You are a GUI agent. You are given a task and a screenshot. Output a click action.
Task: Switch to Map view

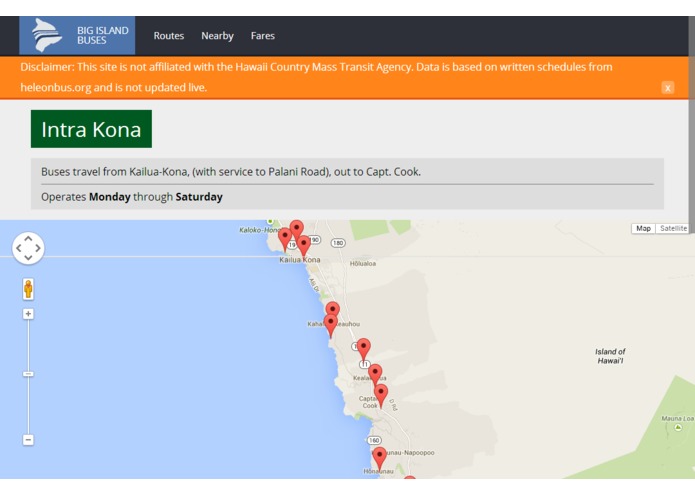(643, 228)
